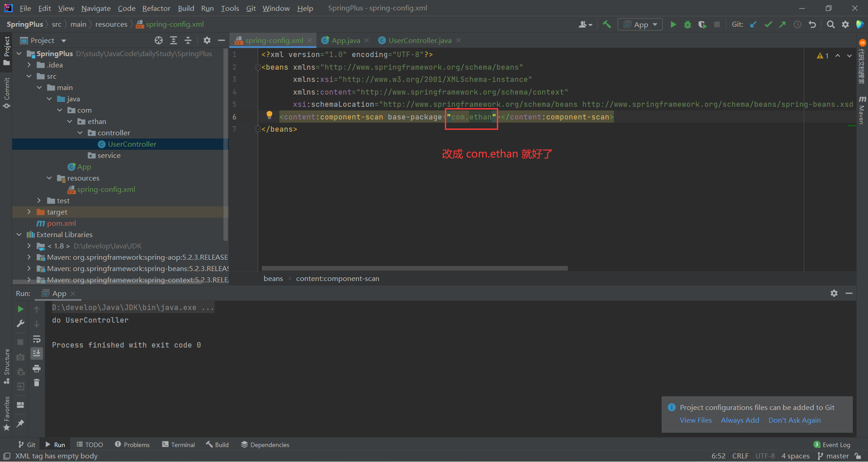Open the App run configuration dropdown
Viewport: 868px width, 462px height.
click(640, 24)
